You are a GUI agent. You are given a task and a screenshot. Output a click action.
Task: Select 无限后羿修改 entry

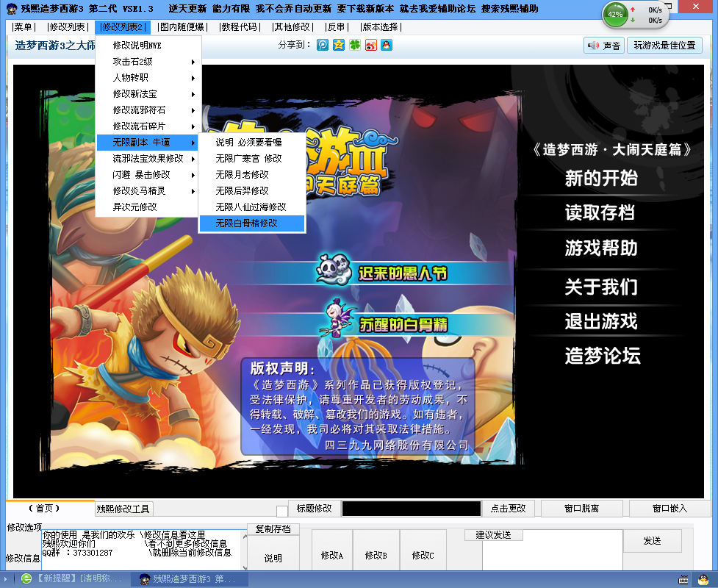click(x=252, y=190)
